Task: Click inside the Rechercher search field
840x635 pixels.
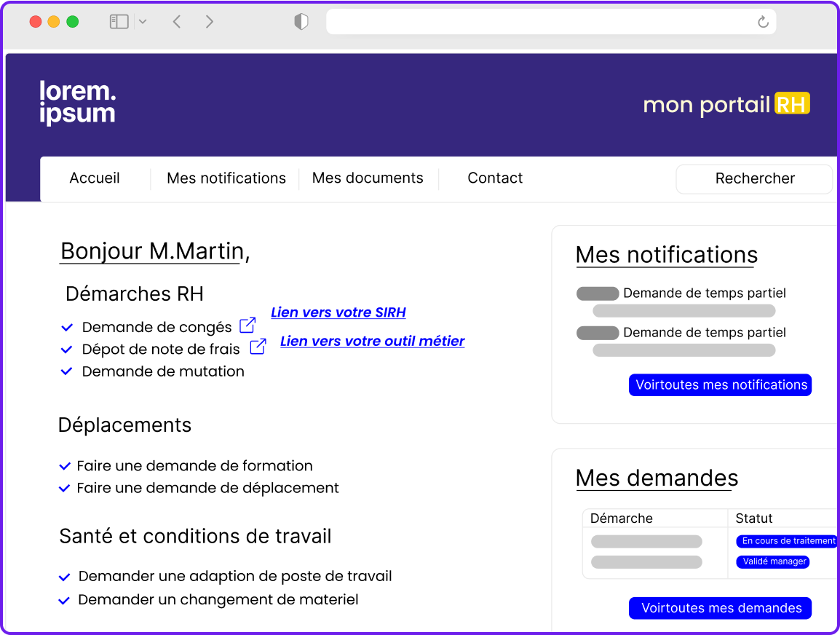Action: (754, 178)
